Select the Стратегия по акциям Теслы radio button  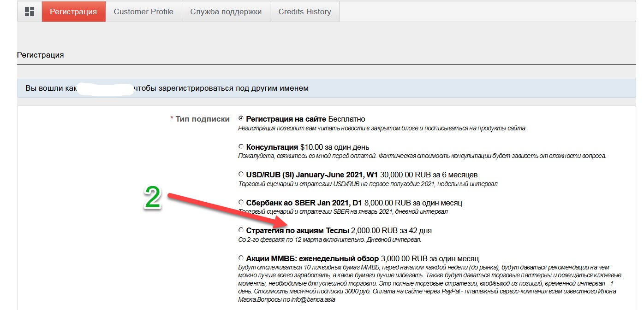[x=241, y=230]
